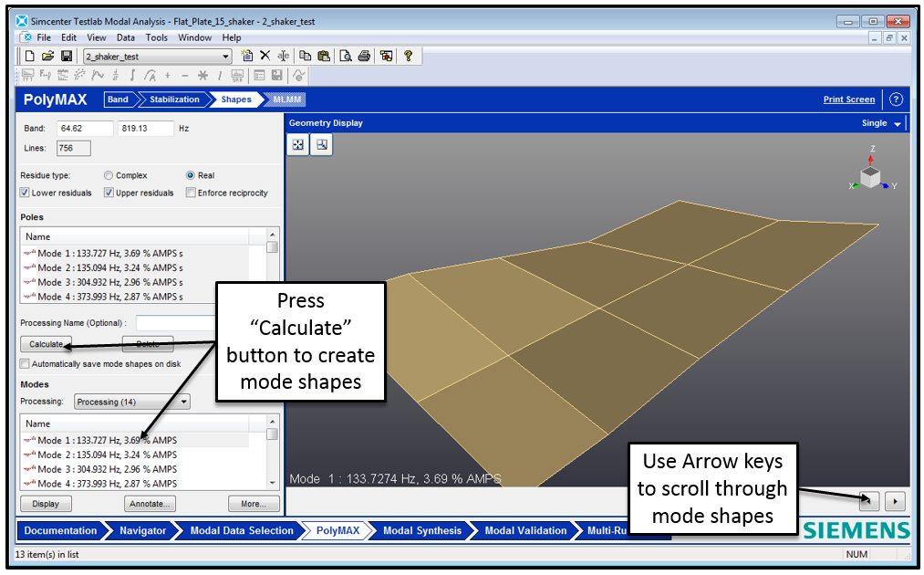Click the paste clipboard toolbar icon
Image resolution: width=924 pixels, height=575 pixels.
[324, 56]
